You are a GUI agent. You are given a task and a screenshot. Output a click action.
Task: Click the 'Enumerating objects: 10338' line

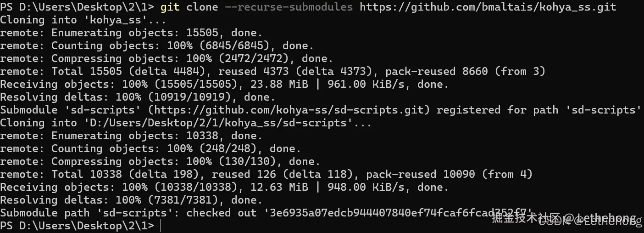(x=131, y=136)
